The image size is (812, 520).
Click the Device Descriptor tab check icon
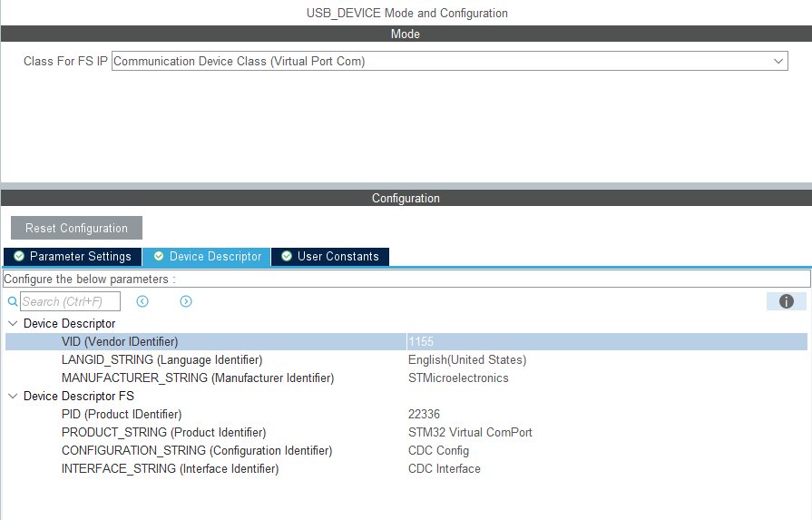[159, 256]
